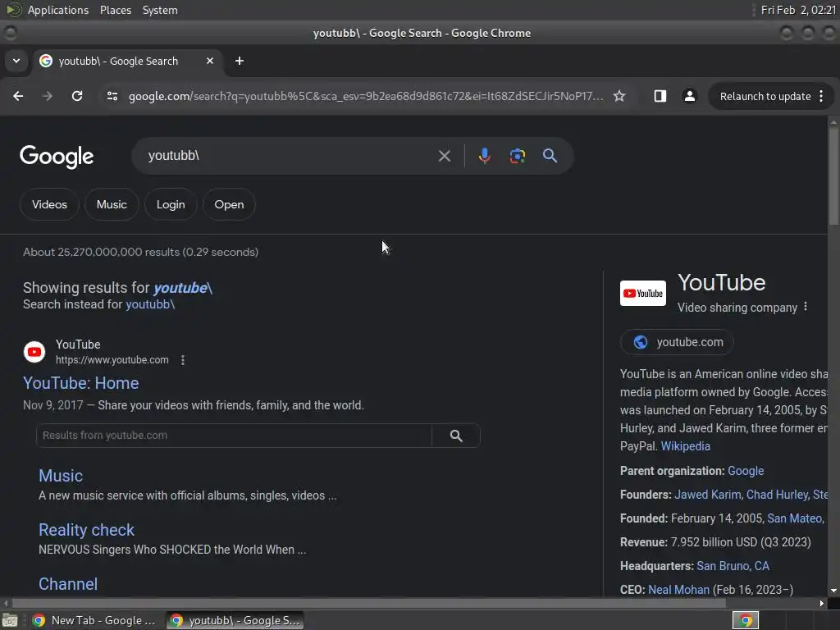Click the scroll right arrow on horizontal scrollbar
Image resolution: width=840 pixels, height=630 pixels.
coord(822,603)
